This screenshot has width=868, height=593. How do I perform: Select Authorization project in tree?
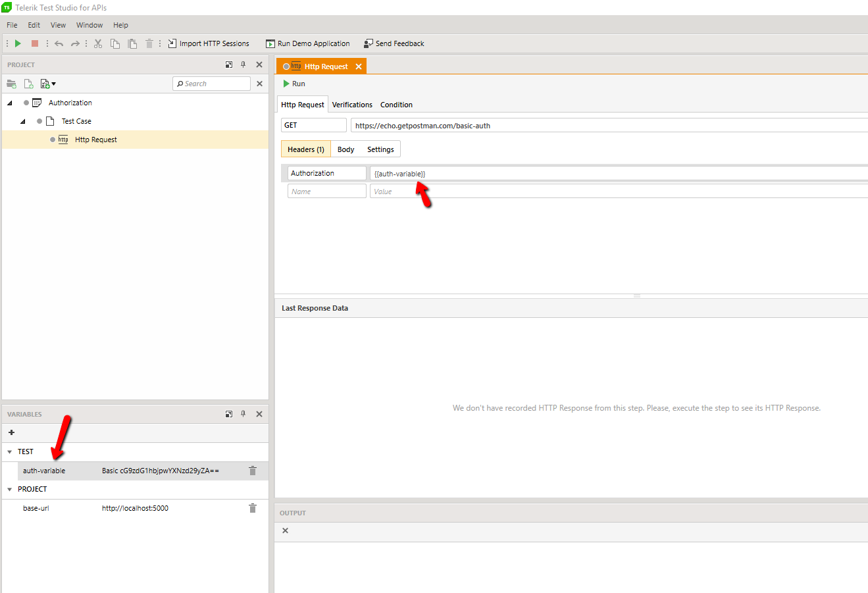pos(70,103)
